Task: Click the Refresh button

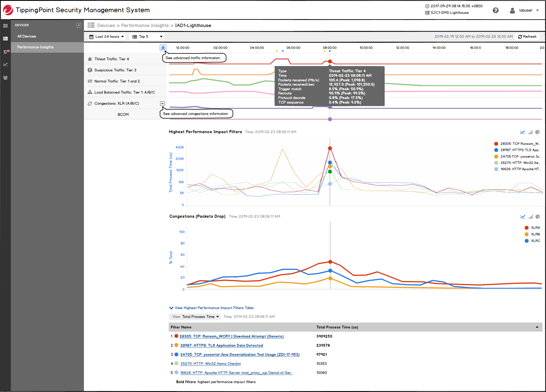Action: coord(527,36)
